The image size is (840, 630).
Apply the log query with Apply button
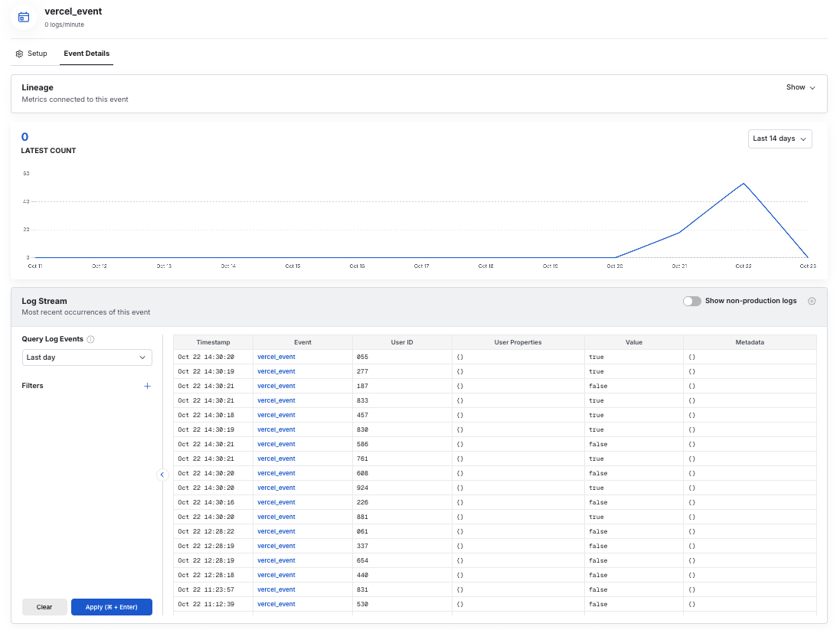[112, 606]
